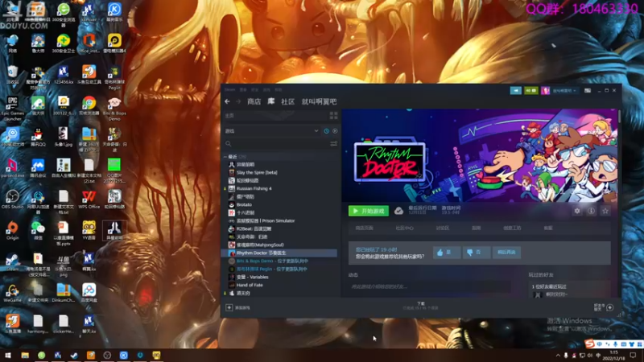Open Steam desktop shortcut icon
Screen dimensions: 644x362
[12, 262]
